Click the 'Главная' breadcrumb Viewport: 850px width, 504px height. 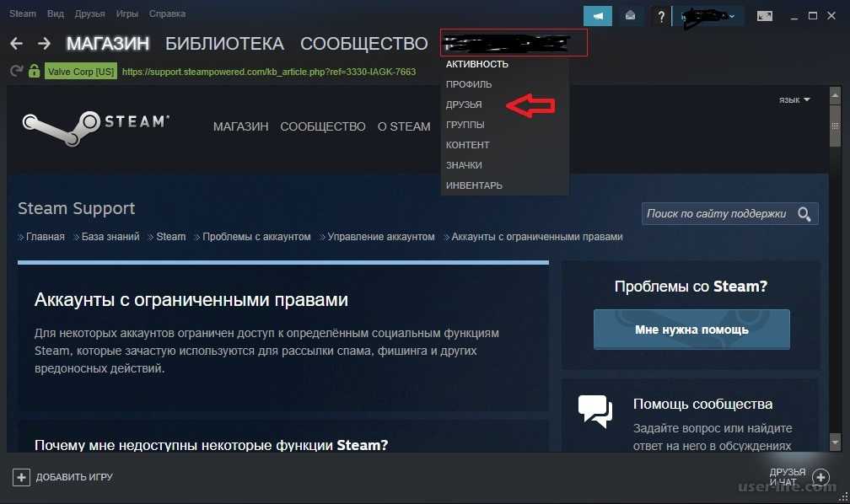pos(45,237)
